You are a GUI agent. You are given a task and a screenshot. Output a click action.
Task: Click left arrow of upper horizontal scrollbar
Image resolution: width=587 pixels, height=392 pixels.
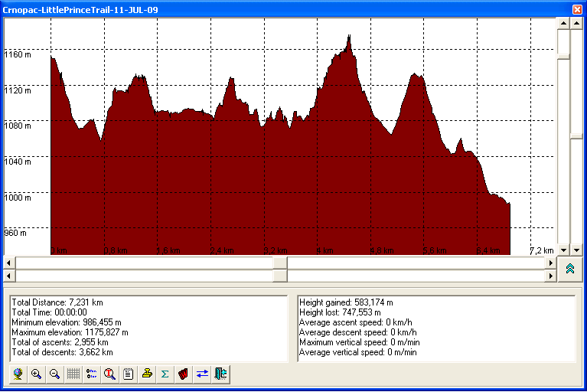pos(9,263)
